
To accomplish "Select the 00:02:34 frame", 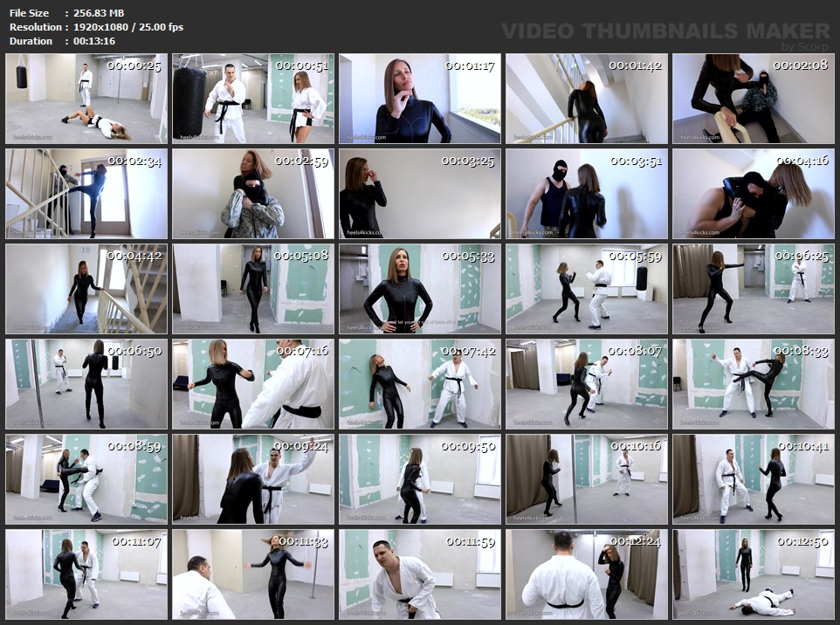I will pos(86,194).
